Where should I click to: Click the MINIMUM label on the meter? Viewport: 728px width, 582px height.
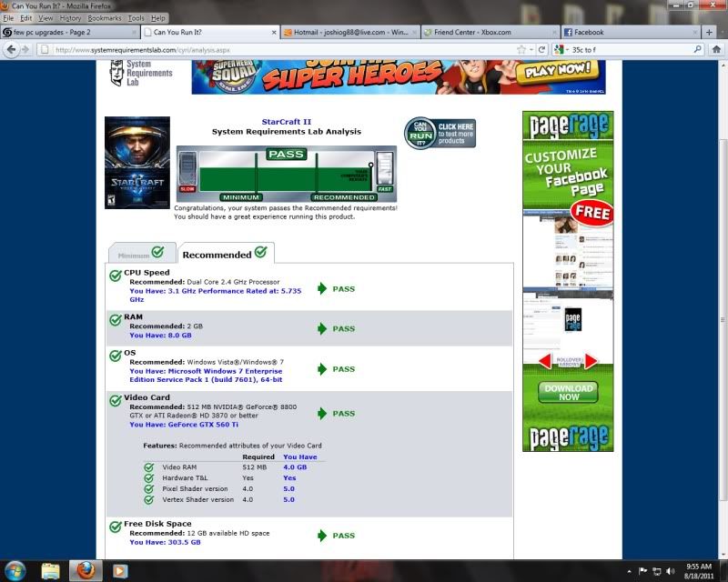tap(241, 197)
